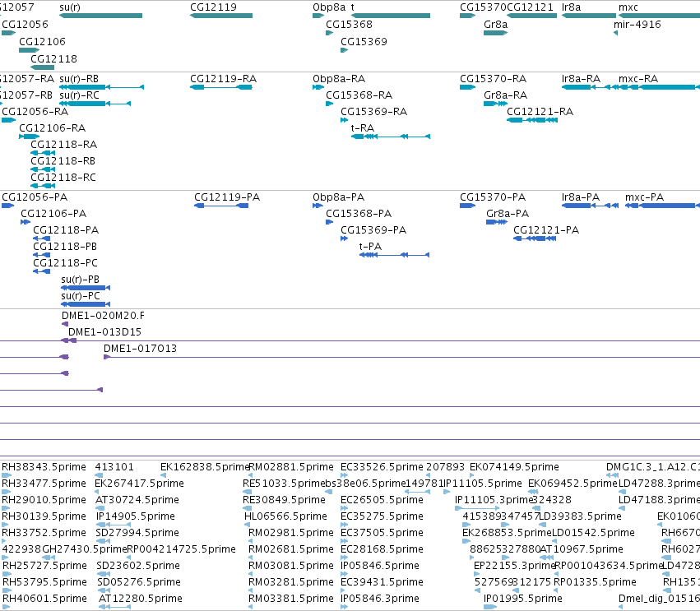Screen dimensions: 700x611
Task: Select the AT12280.5prime EST label
Action: tap(140, 598)
